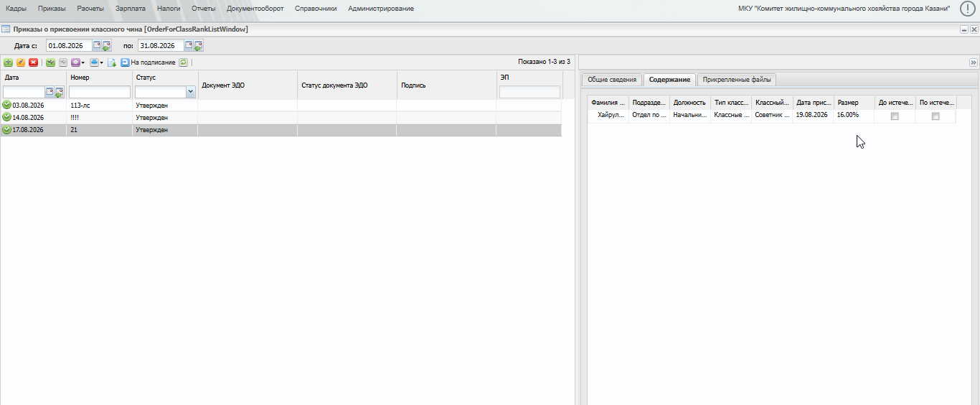Click the Номер column filter field

[100, 92]
